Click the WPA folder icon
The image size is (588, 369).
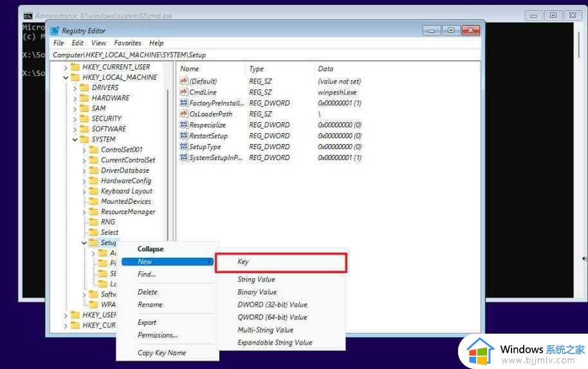pos(93,305)
